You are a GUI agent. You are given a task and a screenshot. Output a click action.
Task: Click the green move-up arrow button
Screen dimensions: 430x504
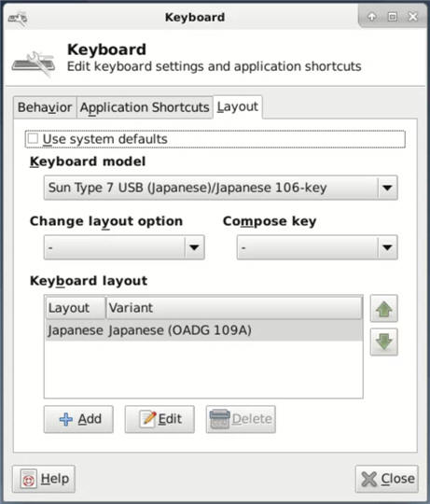pyautogui.click(x=383, y=308)
